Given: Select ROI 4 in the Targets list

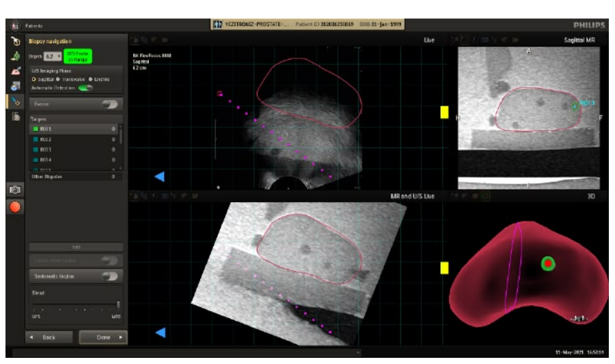Looking at the screenshot, I should click(x=74, y=160).
